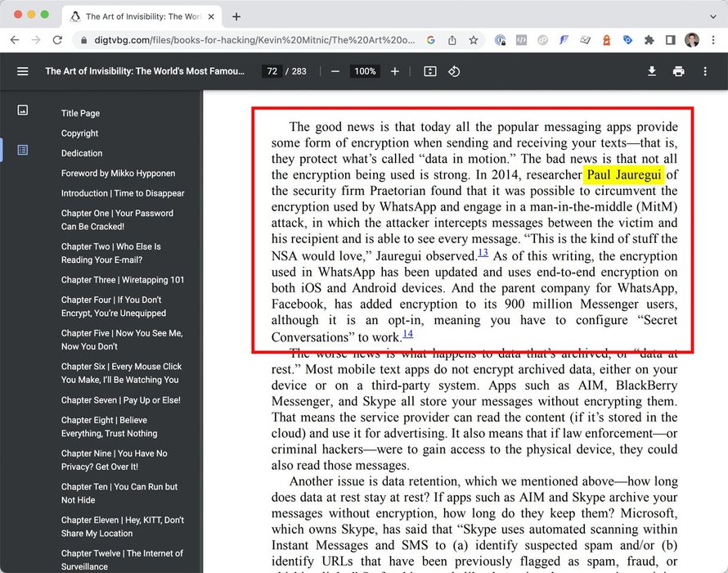The height and width of the screenshot is (573, 728).
Task: Follow footnote link 14 after Conversations
Action: click(x=407, y=334)
